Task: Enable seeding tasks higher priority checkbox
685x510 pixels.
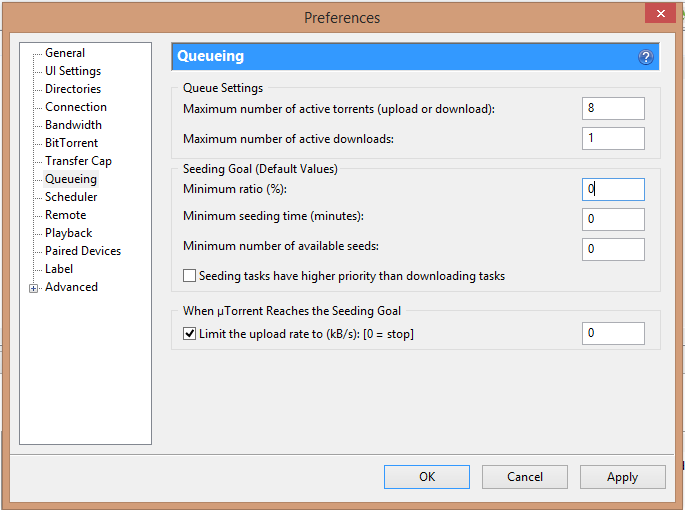Action: click(189, 276)
